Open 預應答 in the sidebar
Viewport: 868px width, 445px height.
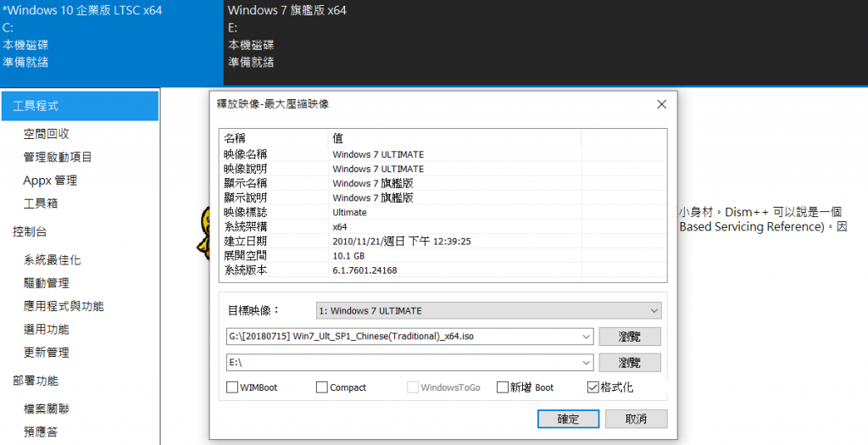(41, 431)
